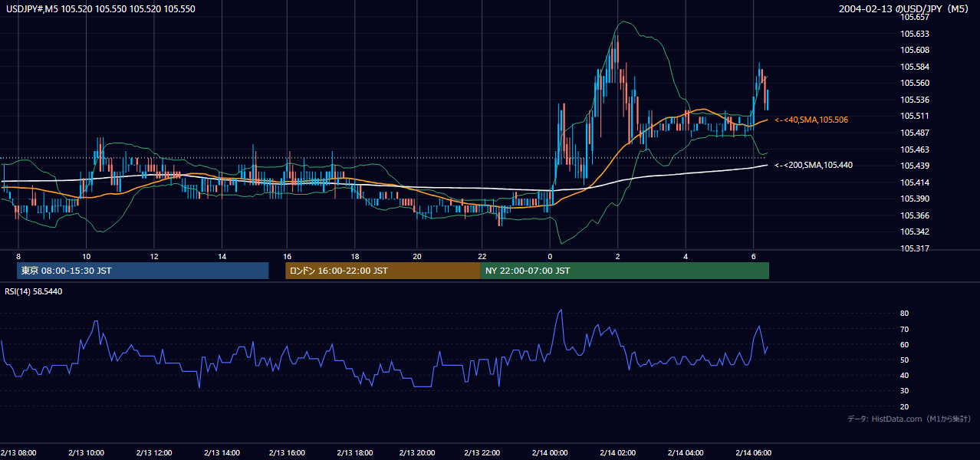
Task: Click the 2/13 22:00 date label
Action: 482,452
